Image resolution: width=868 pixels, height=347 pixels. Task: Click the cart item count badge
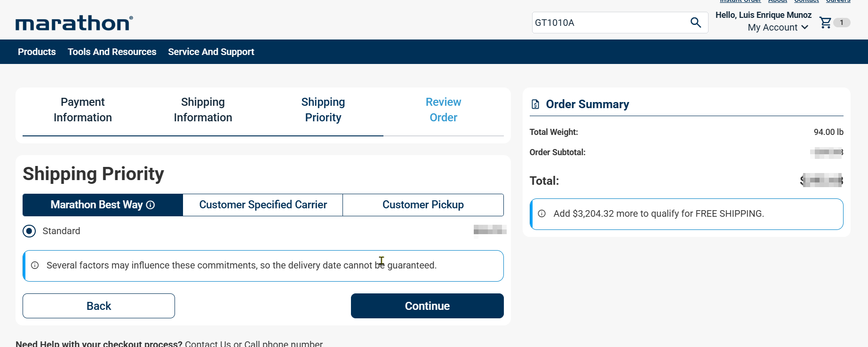click(x=842, y=23)
